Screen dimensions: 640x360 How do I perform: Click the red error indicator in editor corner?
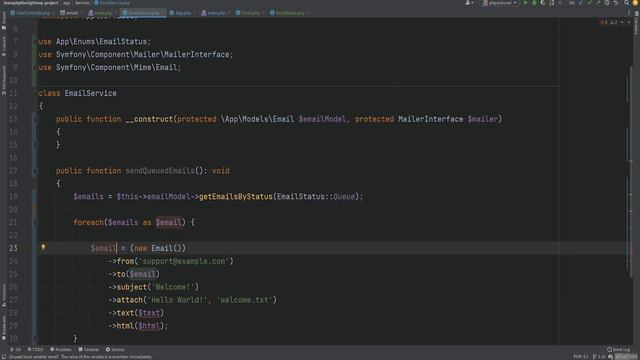point(604,22)
